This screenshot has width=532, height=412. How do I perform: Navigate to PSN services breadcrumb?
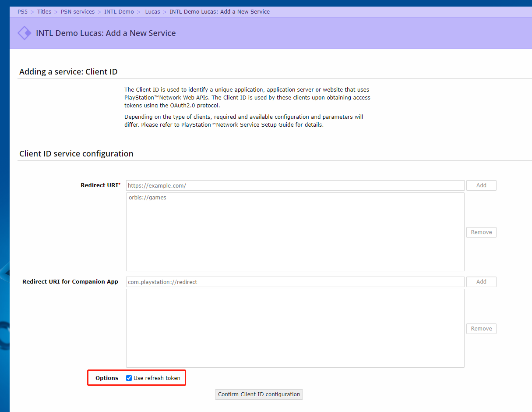pos(78,12)
